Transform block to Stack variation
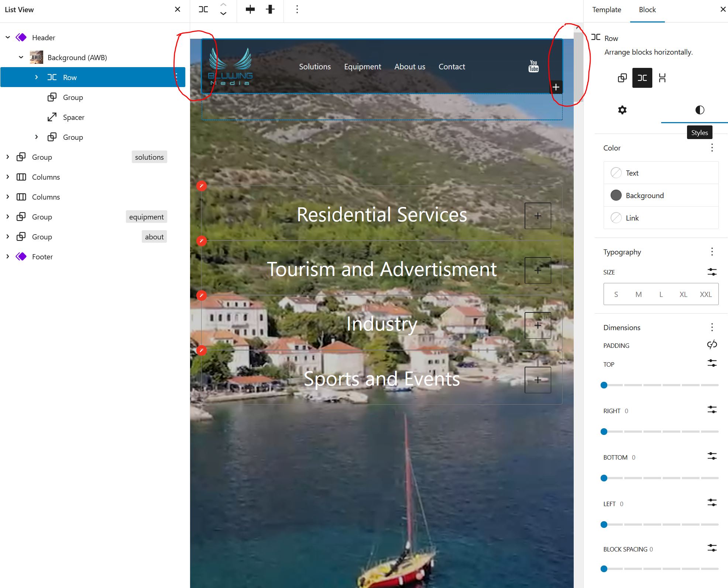728x588 pixels. coord(662,78)
